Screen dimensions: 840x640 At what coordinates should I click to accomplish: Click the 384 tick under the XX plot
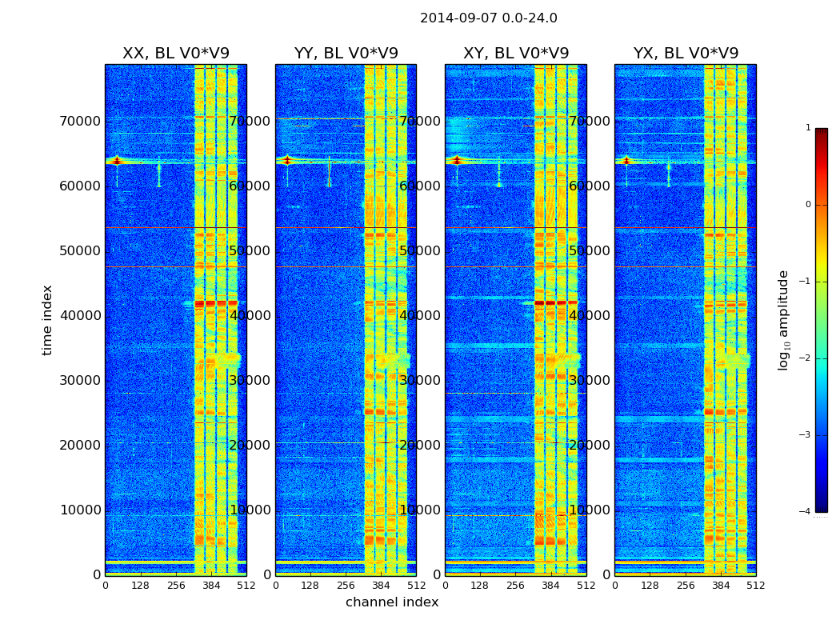(211, 586)
